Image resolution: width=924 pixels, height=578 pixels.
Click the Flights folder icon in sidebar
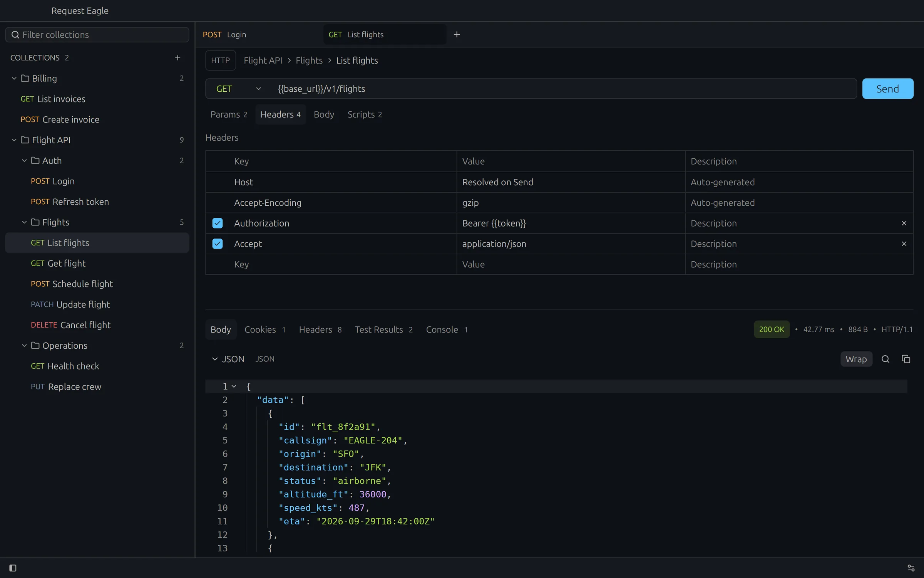(35, 222)
